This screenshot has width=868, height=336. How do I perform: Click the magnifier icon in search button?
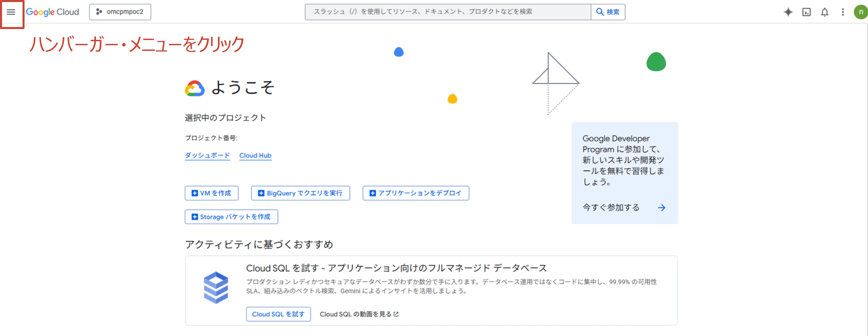[x=600, y=12]
